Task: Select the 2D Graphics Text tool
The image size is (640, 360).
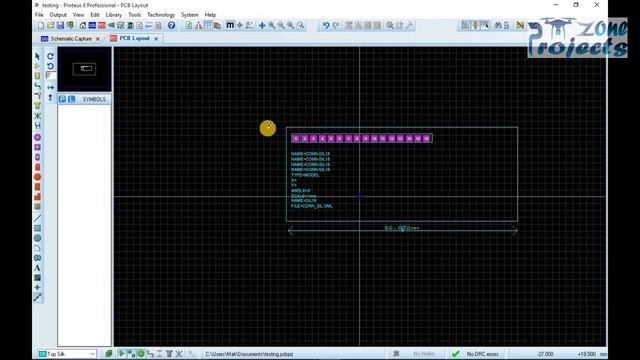Action: point(38,268)
